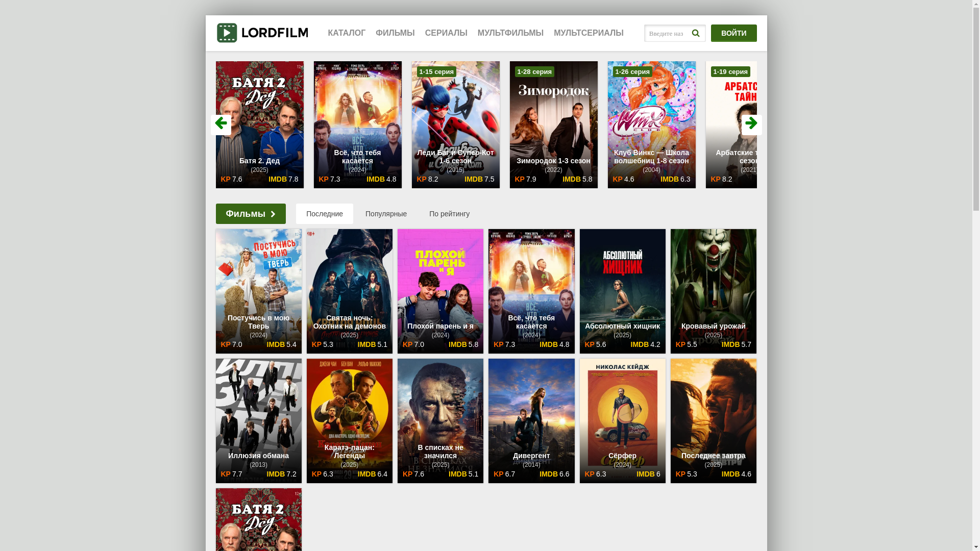Open grid poster Всё, что тебя касается

(x=531, y=291)
